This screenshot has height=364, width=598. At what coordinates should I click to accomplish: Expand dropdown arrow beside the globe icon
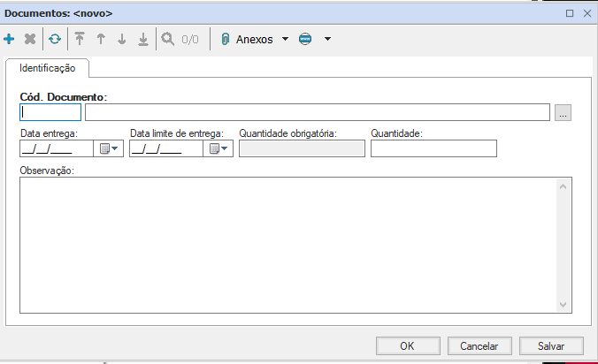pos(327,39)
